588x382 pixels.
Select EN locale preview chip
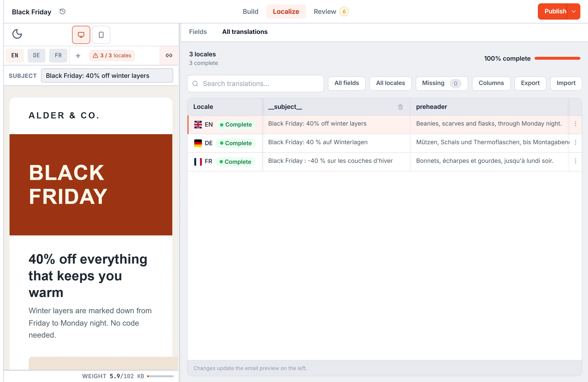[x=15, y=55]
